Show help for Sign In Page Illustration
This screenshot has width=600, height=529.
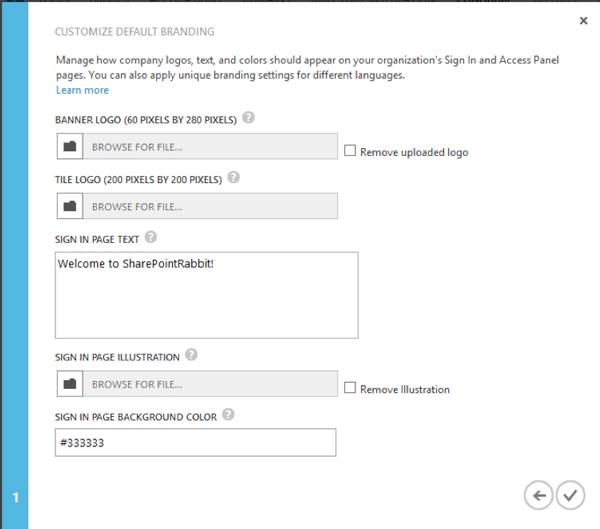click(191, 355)
